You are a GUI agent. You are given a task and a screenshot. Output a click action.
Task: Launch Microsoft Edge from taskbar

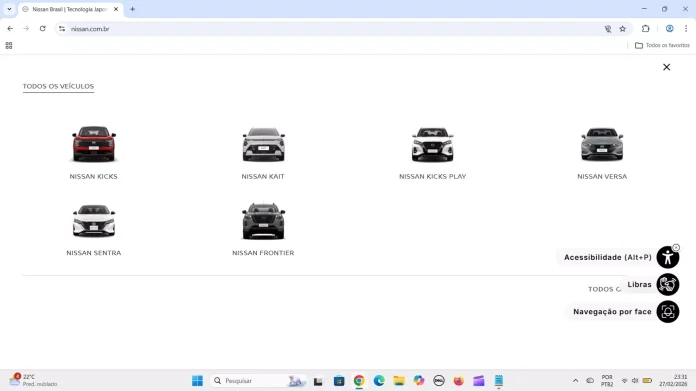pos(379,381)
